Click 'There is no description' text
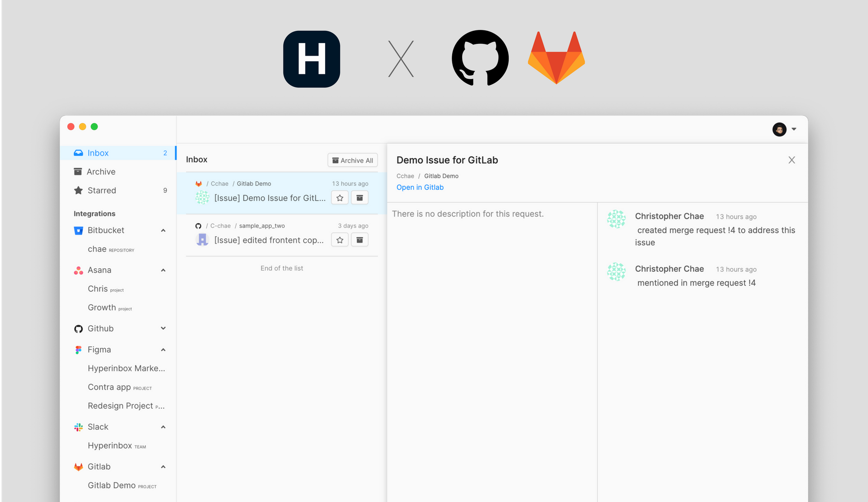This screenshot has width=868, height=502. pyautogui.click(x=468, y=214)
